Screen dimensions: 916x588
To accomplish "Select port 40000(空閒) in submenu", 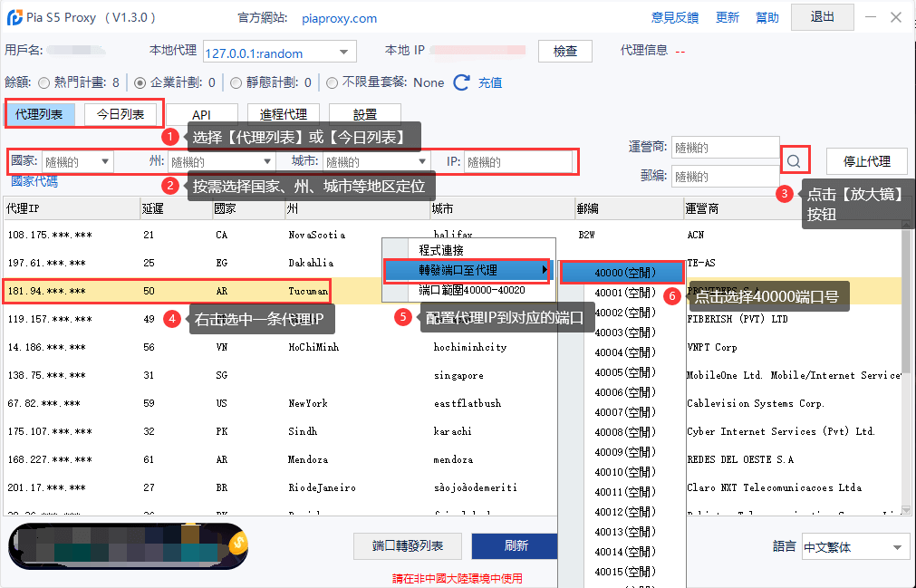I will click(x=622, y=273).
